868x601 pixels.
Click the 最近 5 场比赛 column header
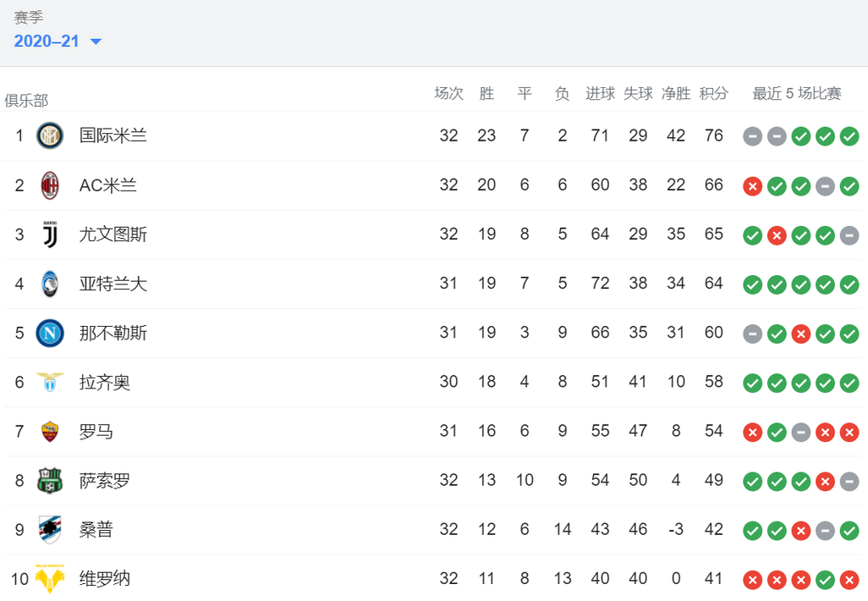pos(797,94)
